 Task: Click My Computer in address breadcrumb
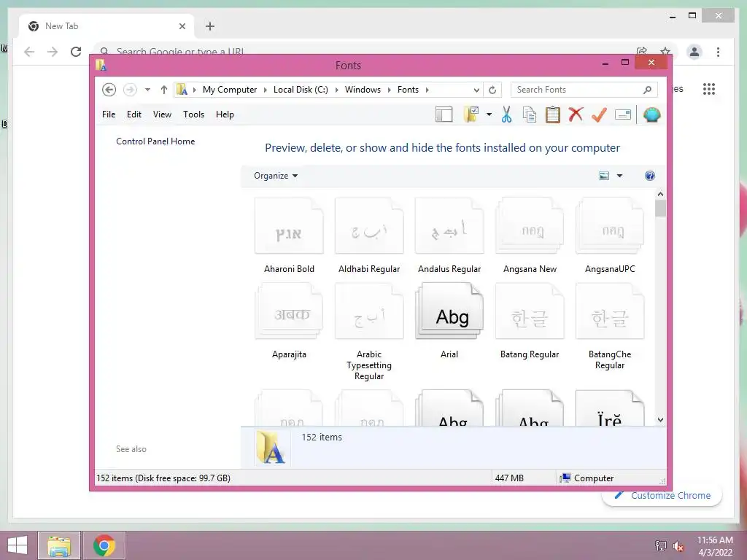(230, 90)
